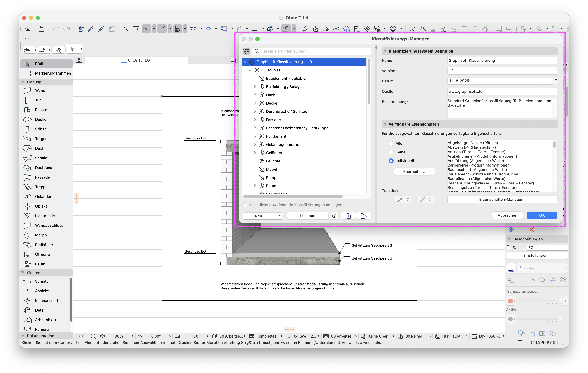Select Möbel classification in tree
This screenshot has height=373, width=588.
point(271,169)
